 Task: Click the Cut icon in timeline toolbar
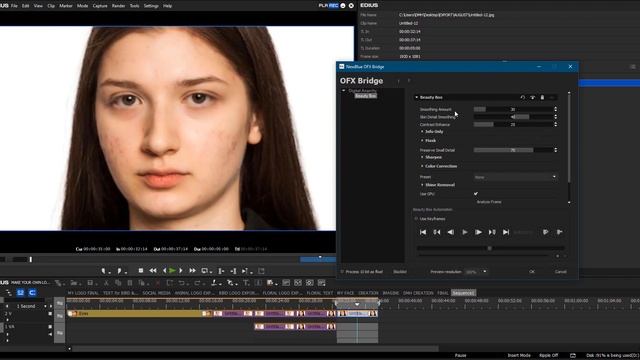[106, 282]
